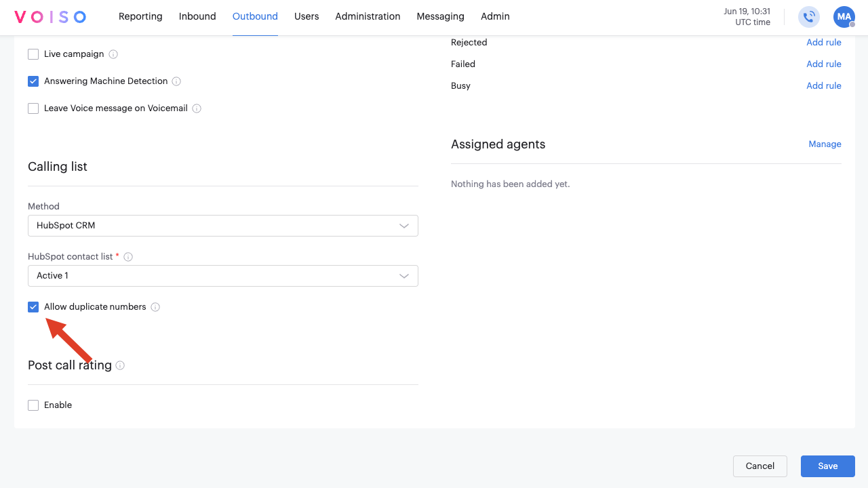Click Manage for Assigned agents

pos(825,144)
